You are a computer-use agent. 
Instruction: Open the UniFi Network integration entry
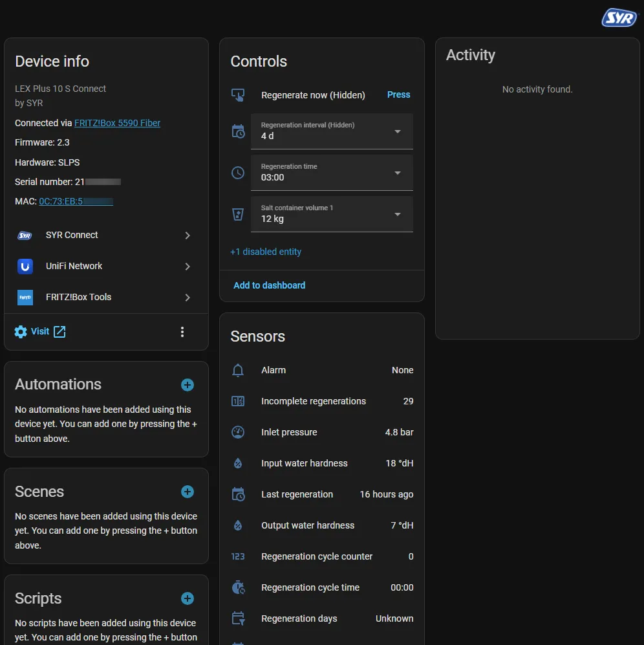pos(106,266)
